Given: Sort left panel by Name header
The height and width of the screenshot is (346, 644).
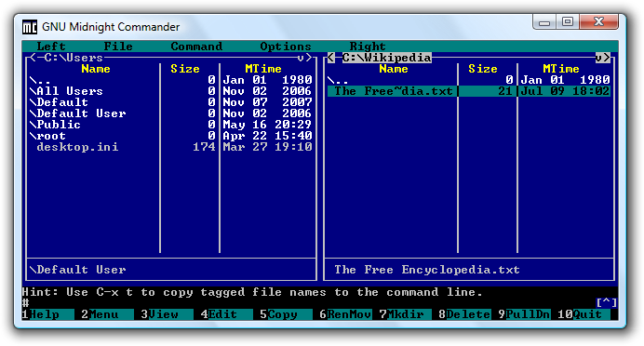Looking at the screenshot, I should (x=96, y=69).
